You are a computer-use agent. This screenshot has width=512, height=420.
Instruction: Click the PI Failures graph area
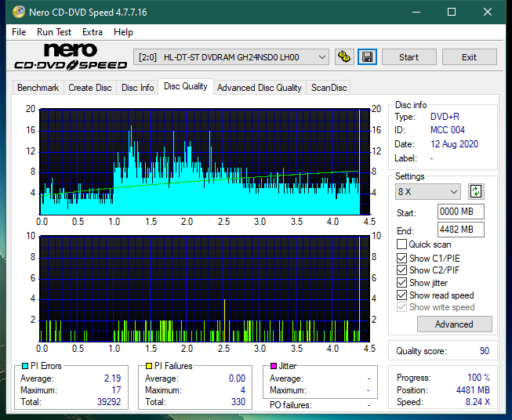pyautogui.click(x=205, y=288)
